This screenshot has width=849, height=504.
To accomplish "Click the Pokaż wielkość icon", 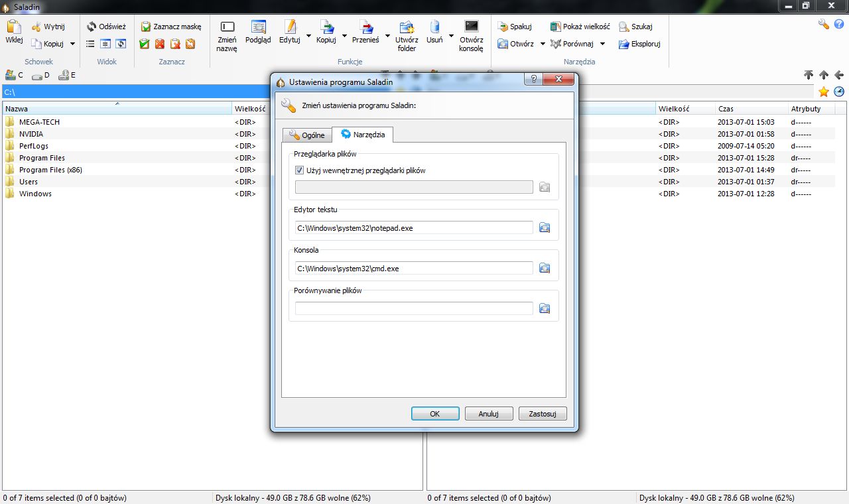I will [556, 27].
